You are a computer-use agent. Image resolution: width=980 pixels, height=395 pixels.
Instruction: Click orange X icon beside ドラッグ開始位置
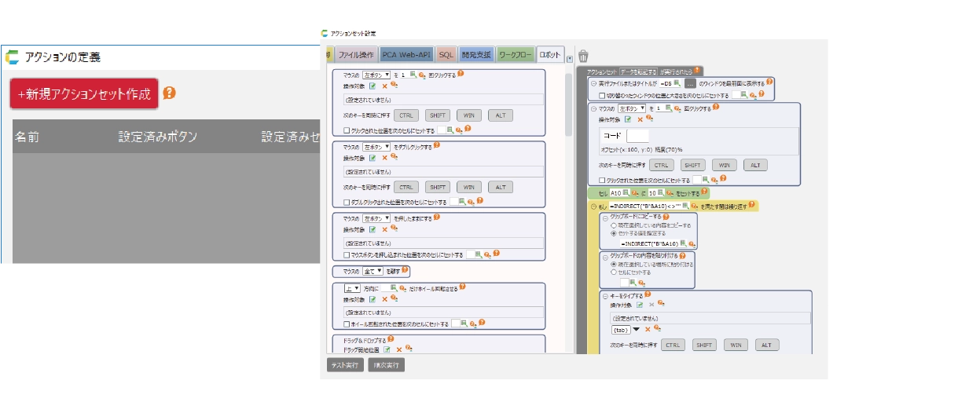click(398, 349)
